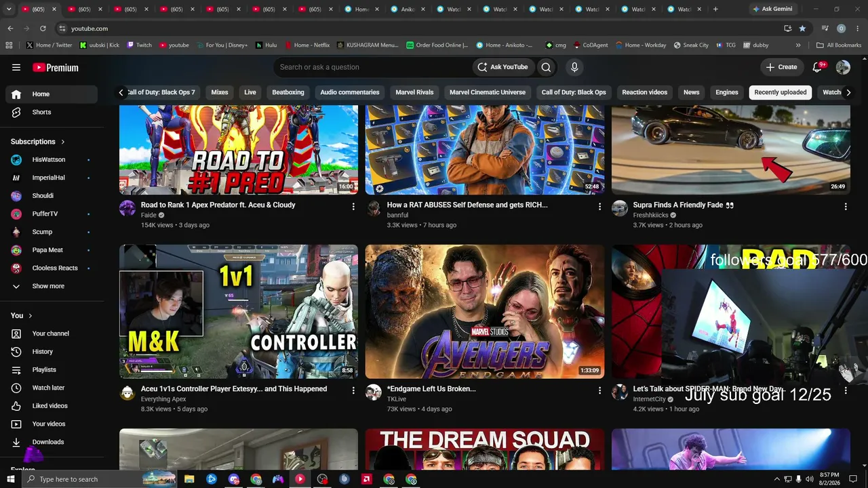Click the Create button

(x=781, y=67)
